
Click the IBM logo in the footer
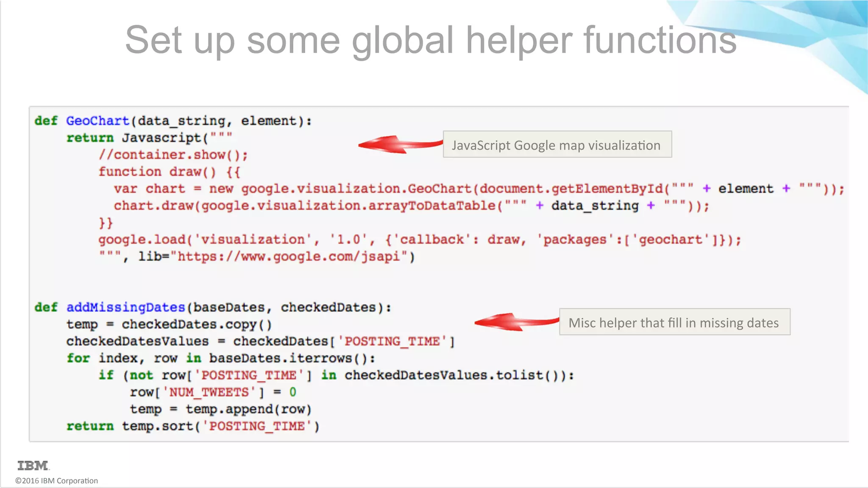click(x=33, y=465)
